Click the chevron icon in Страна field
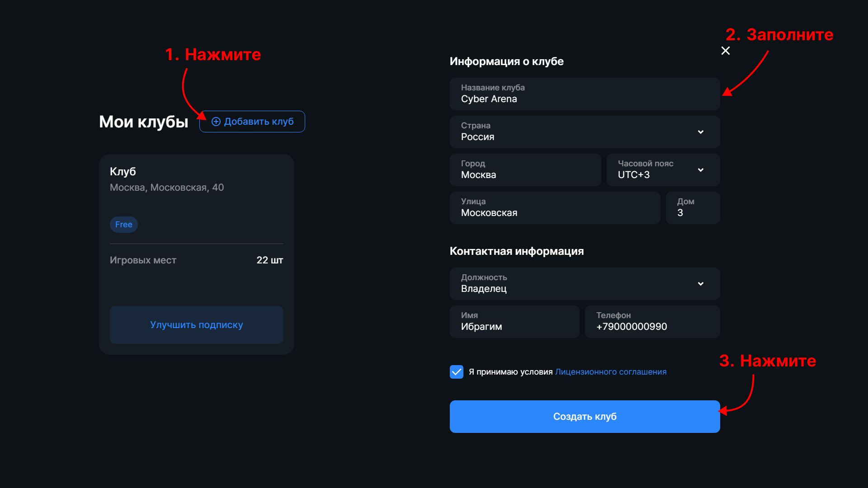868x488 pixels. [x=701, y=132]
